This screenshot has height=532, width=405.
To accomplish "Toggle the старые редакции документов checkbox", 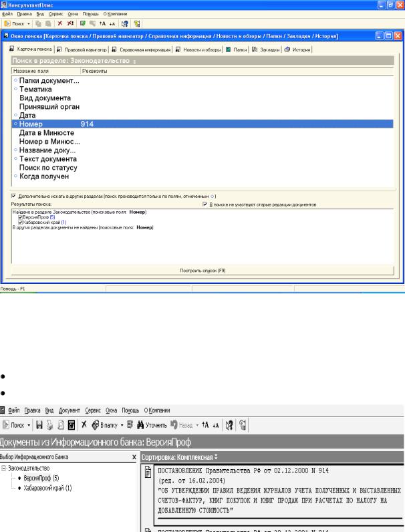I will tap(205, 205).
